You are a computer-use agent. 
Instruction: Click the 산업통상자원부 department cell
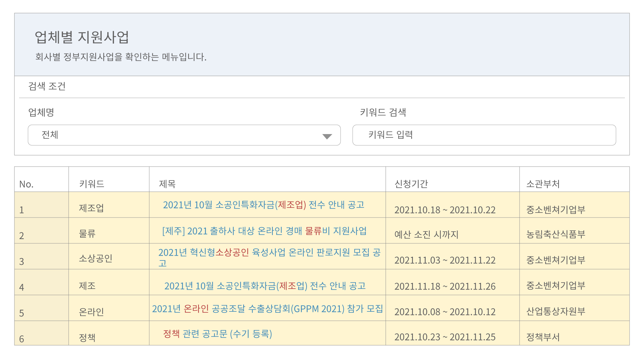[555, 311]
